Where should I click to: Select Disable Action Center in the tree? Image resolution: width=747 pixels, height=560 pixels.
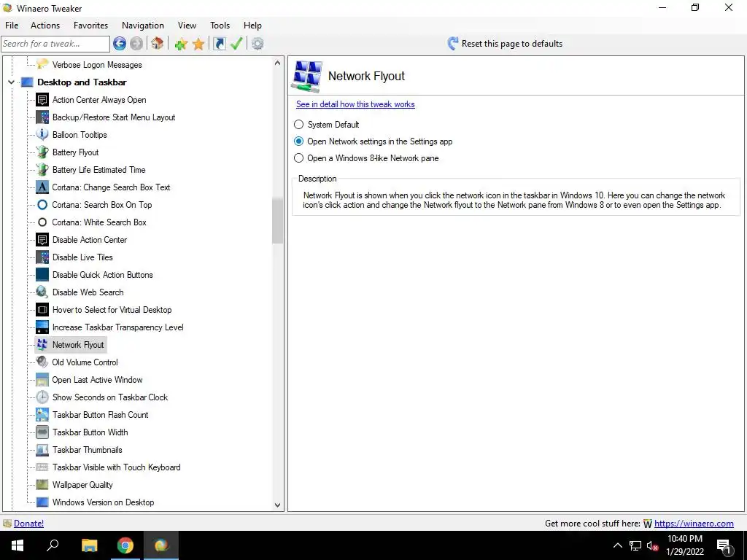click(x=90, y=240)
